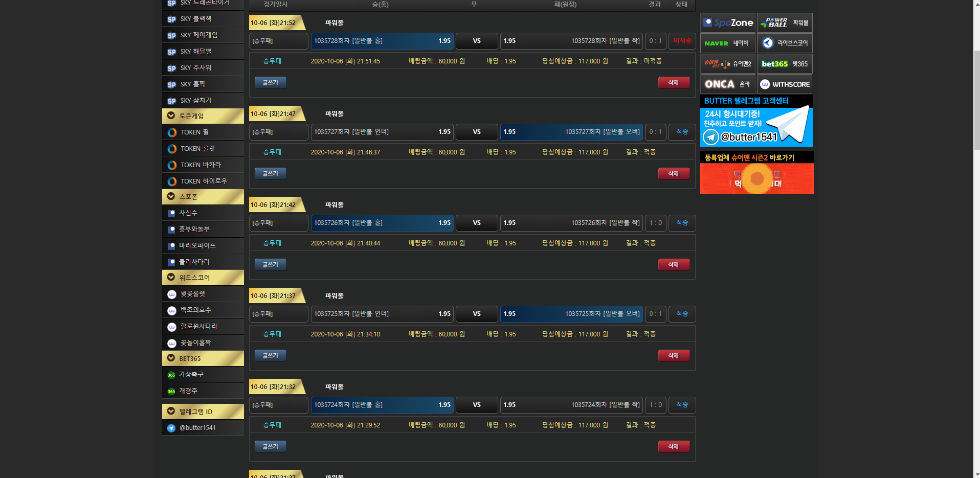The height and width of the screenshot is (478, 980).
Task: Open 가상축구 under BET365 menu
Action: click(191, 375)
